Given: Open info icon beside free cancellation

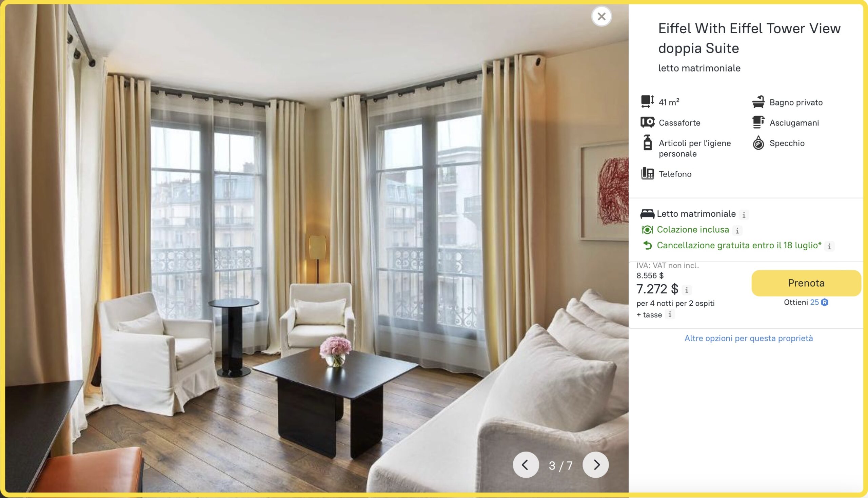Looking at the screenshot, I should pos(829,246).
